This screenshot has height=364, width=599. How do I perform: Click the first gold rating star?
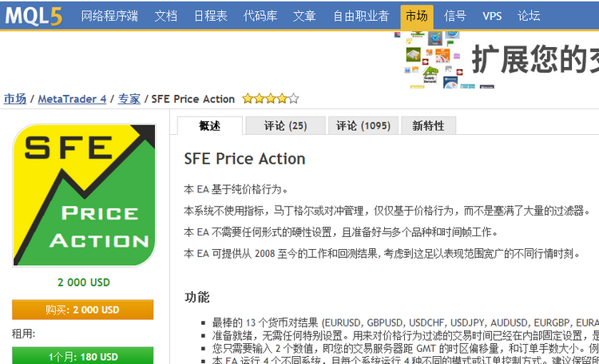click(248, 99)
